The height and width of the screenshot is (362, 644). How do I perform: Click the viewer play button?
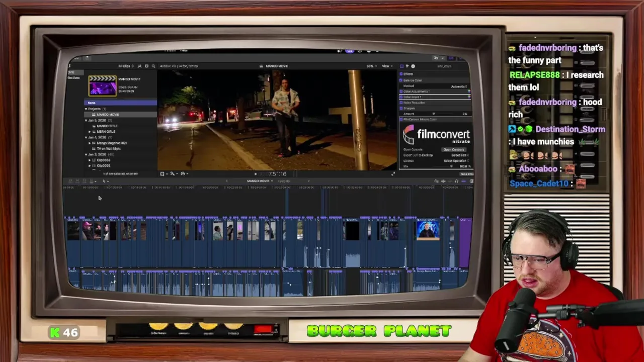click(256, 174)
